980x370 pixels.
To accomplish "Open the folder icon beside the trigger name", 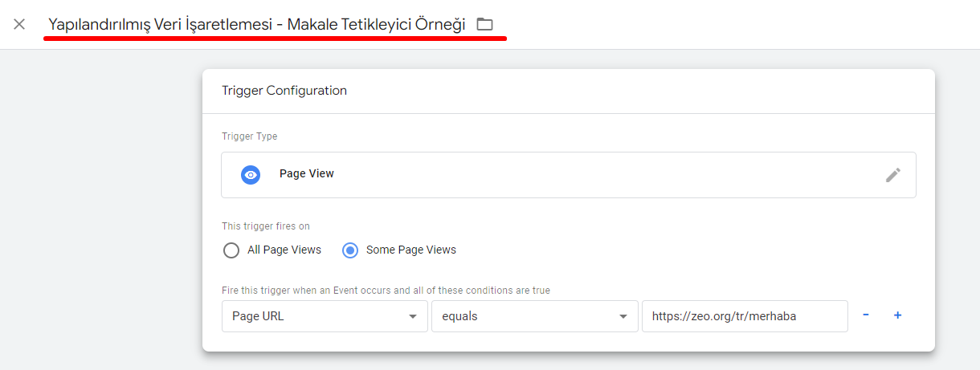I will (484, 24).
